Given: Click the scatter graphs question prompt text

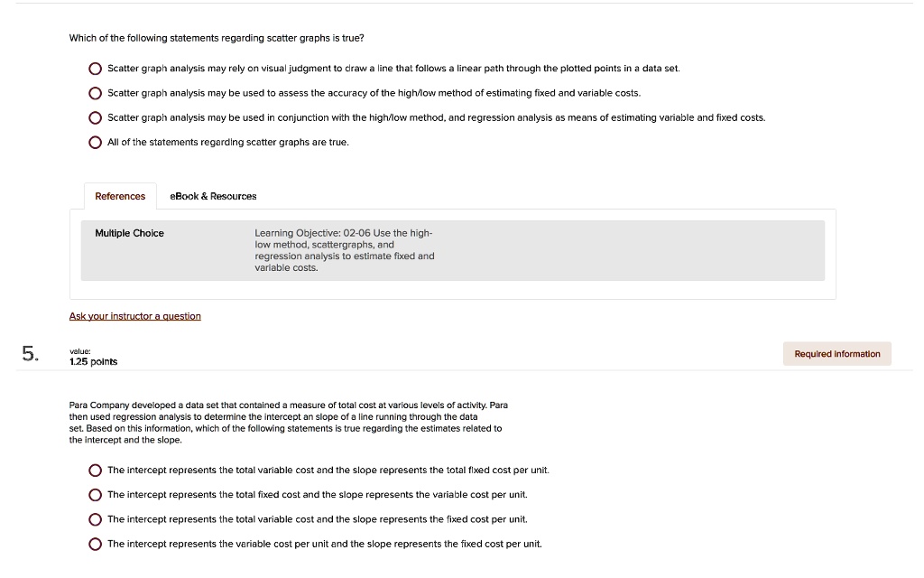Looking at the screenshot, I should tap(217, 39).
